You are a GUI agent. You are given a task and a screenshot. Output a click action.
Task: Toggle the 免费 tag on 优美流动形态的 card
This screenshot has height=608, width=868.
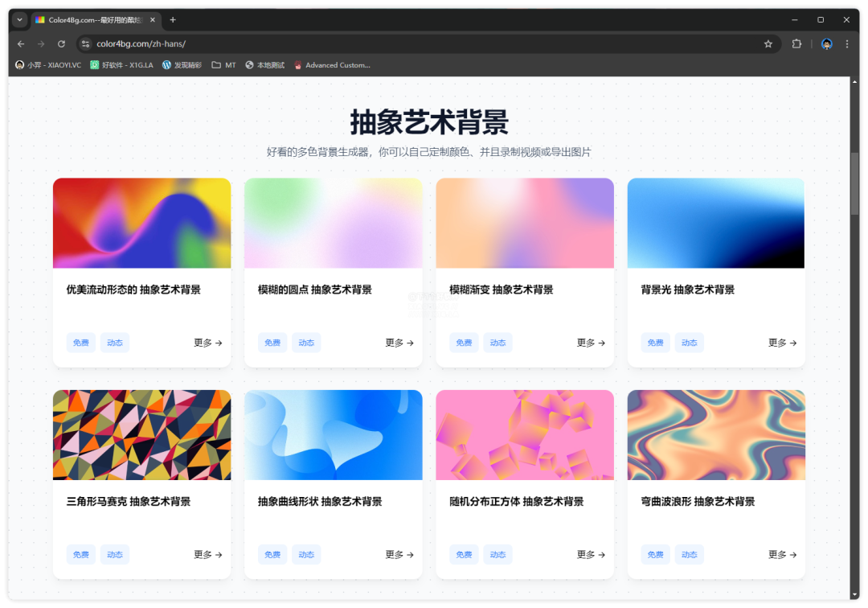(x=80, y=342)
